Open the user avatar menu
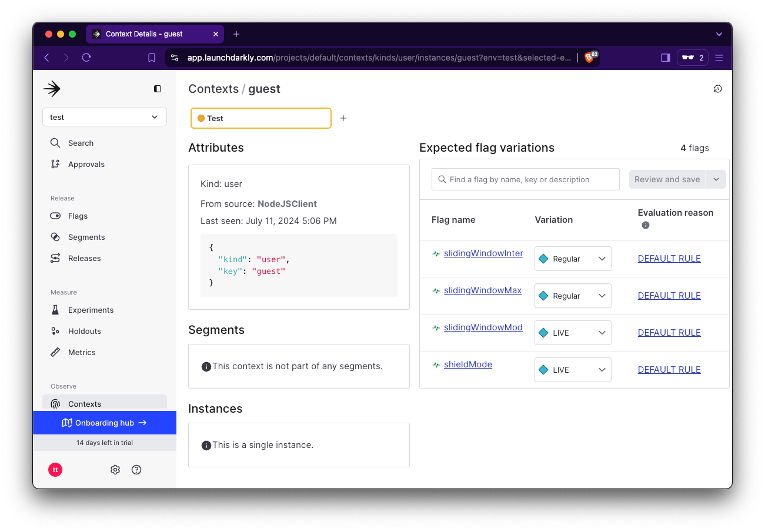This screenshot has width=765, height=532. pos(55,470)
